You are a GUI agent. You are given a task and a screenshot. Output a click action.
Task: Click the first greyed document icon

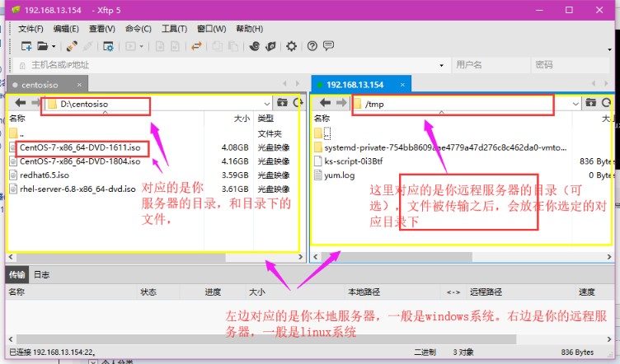[x=160, y=46]
